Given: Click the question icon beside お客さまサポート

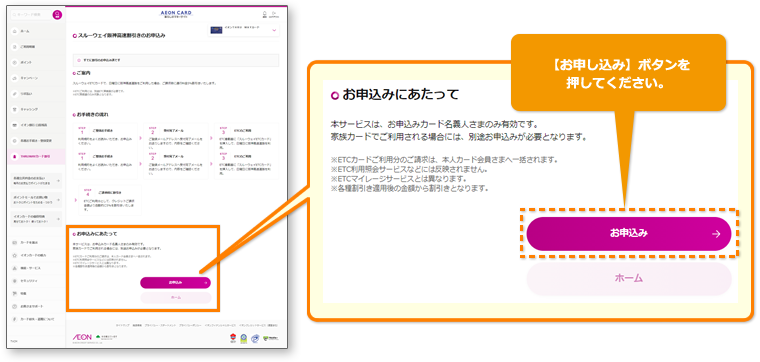Looking at the screenshot, I should [15, 306].
